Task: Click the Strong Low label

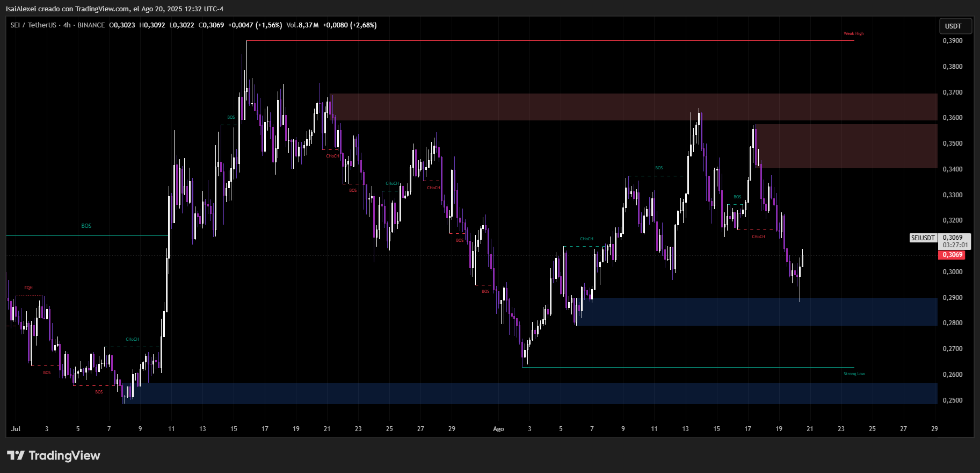Action: click(854, 374)
